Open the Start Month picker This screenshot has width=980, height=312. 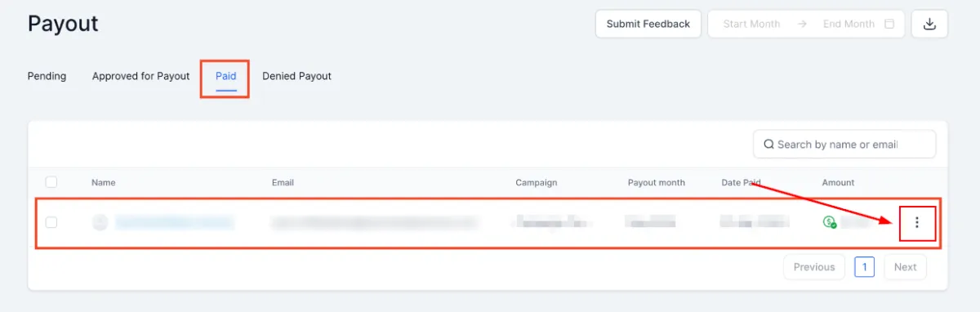click(751, 24)
